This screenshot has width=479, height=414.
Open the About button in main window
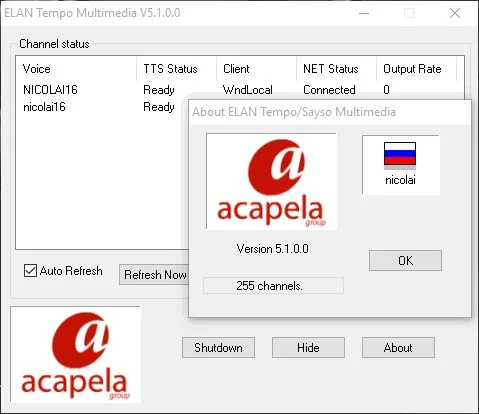(x=398, y=348)
